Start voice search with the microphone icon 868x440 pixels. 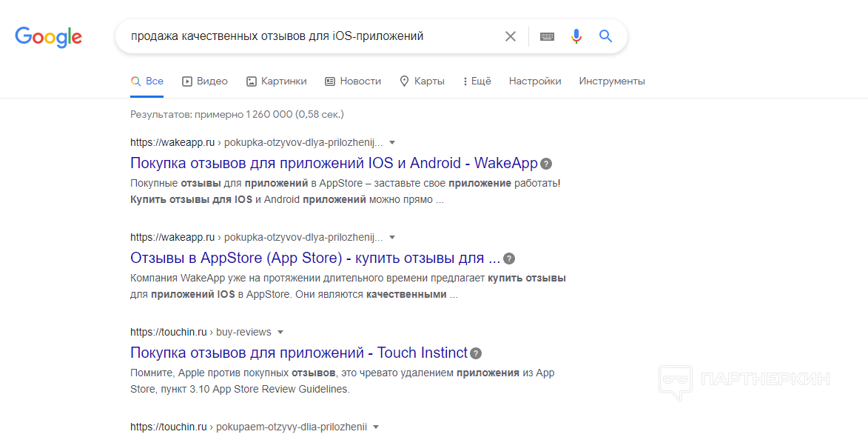[x=576, y=36]
